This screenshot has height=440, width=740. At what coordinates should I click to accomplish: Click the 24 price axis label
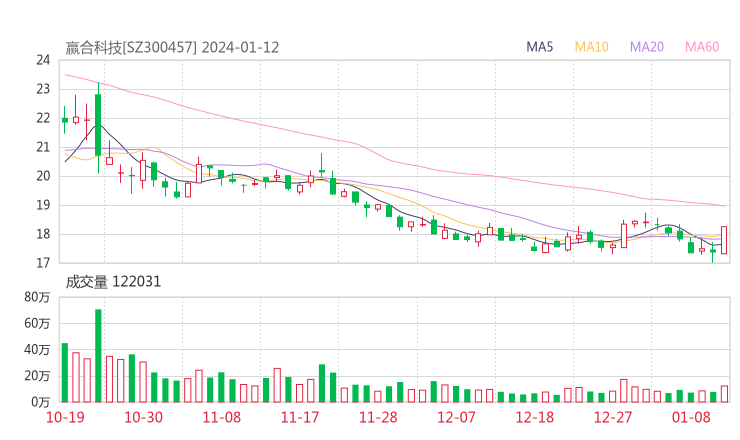pyautogui.click(x=43, y=60)
